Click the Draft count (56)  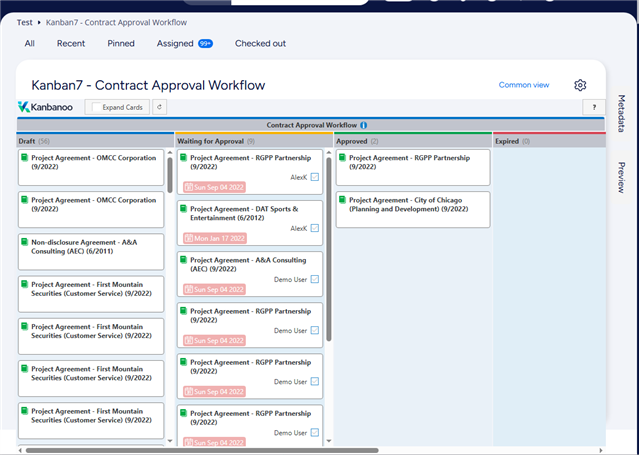pyautogui.click(x=44, y=141)
